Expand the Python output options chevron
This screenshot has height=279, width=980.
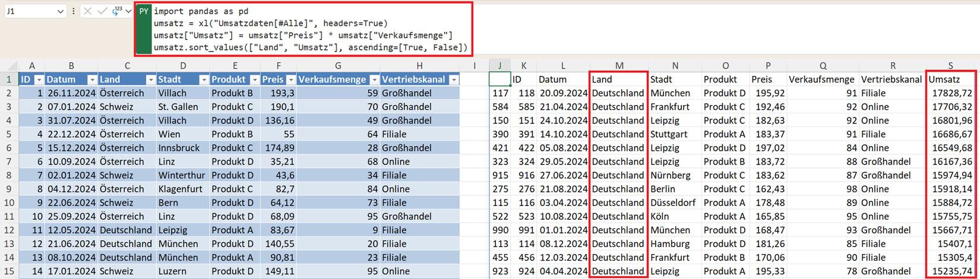(x=128, y=11)
